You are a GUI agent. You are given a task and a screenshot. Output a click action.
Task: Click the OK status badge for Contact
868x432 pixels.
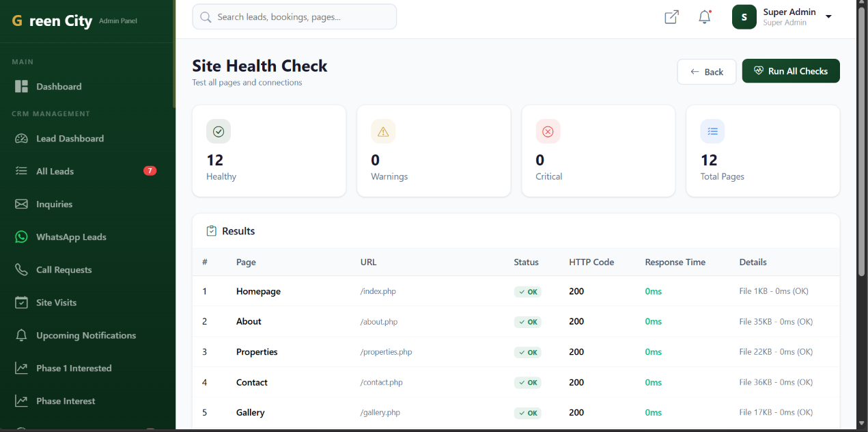click(x=528, y=382)
